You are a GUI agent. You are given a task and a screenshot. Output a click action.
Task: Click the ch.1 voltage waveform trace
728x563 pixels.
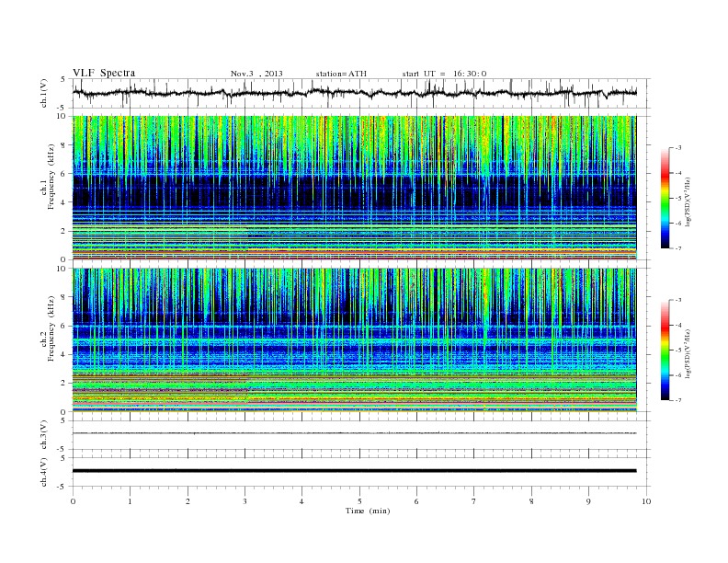354,93
